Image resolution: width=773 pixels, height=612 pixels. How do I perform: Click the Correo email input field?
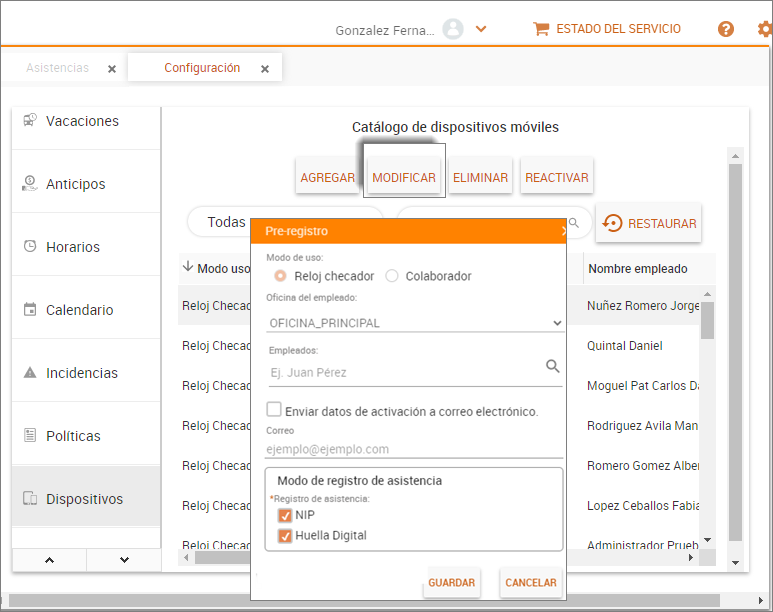[415, 449]
